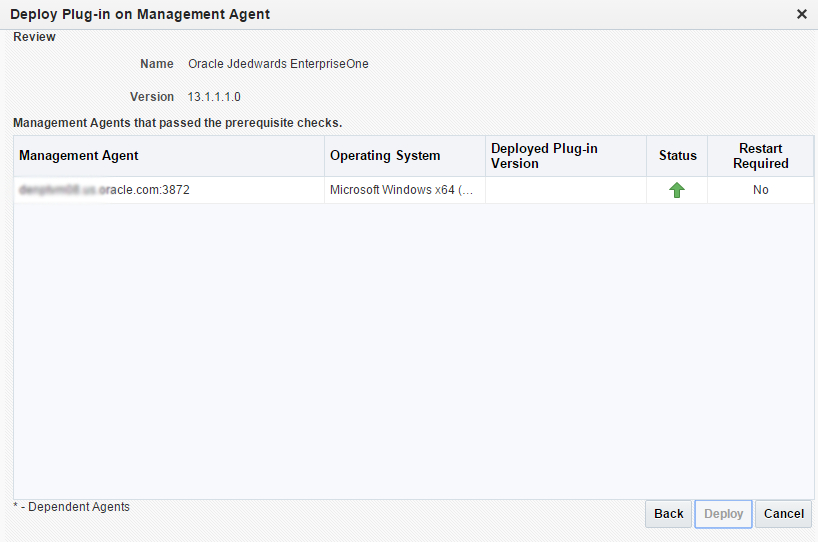Click the Review section heading
This screenshot has width=818, height=542.
pos(34,37)
